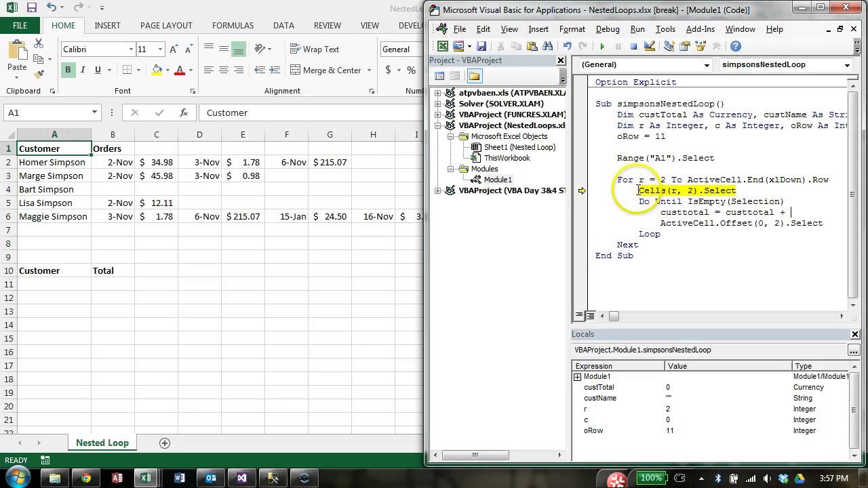Decrease indent in Excel Alignment group
The height and width of the screenshot is (488, 868).
(x=260, y=70)
